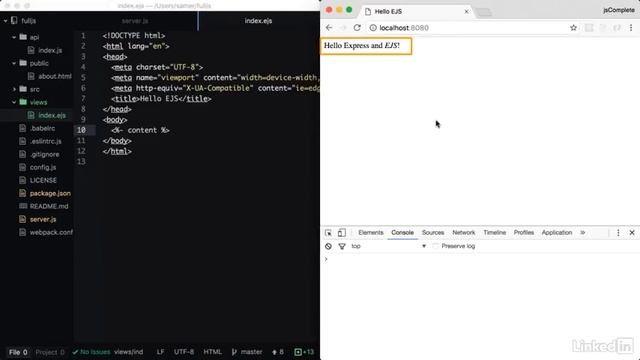Open README.md file
This screenshot has width=640, height=360.
(x=49, y=206)
